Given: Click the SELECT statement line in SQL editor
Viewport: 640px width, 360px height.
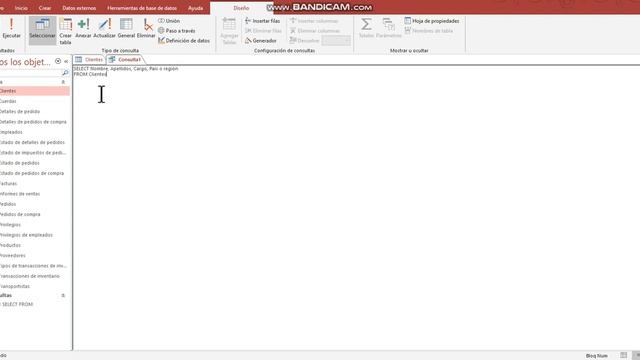Looking at the screenshot, I should pyautogui.click(x=126, y=69).
